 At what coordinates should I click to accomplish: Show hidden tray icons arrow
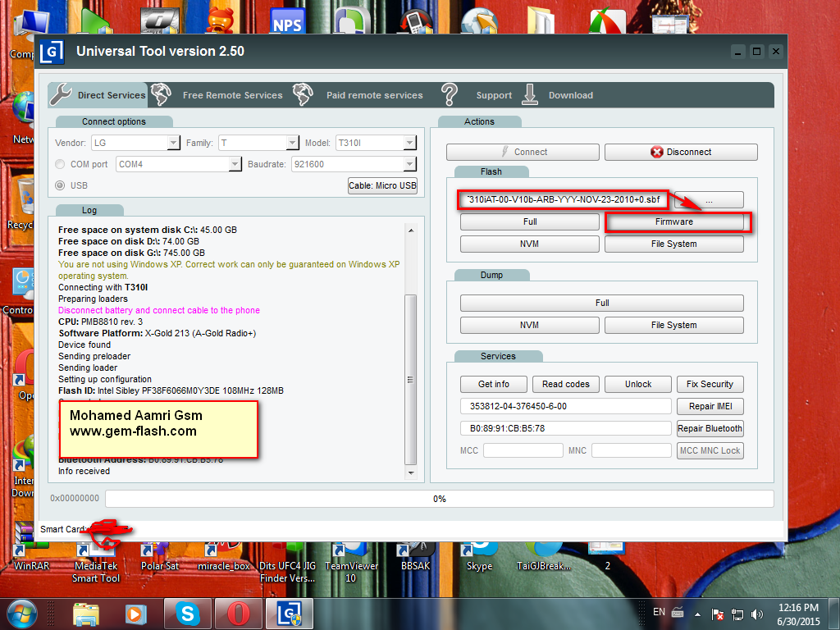click(697, 614)
